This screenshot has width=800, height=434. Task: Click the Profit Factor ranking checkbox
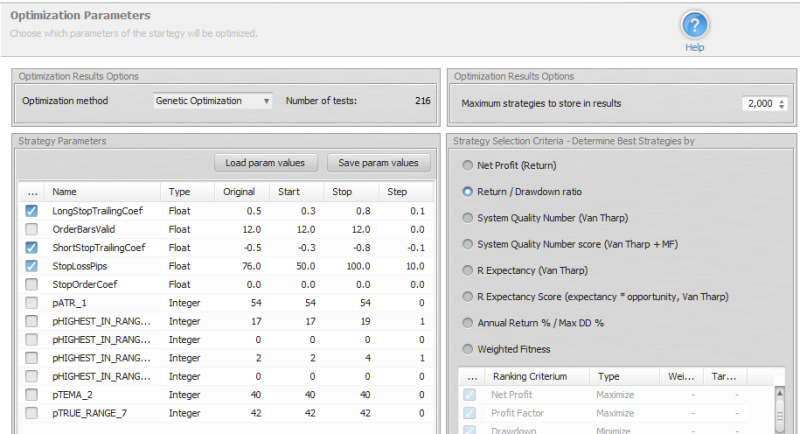click(x=469, y=413)
